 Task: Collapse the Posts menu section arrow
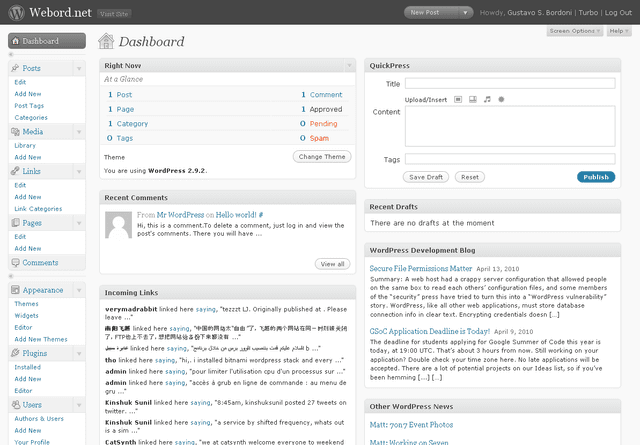(79, 68)
